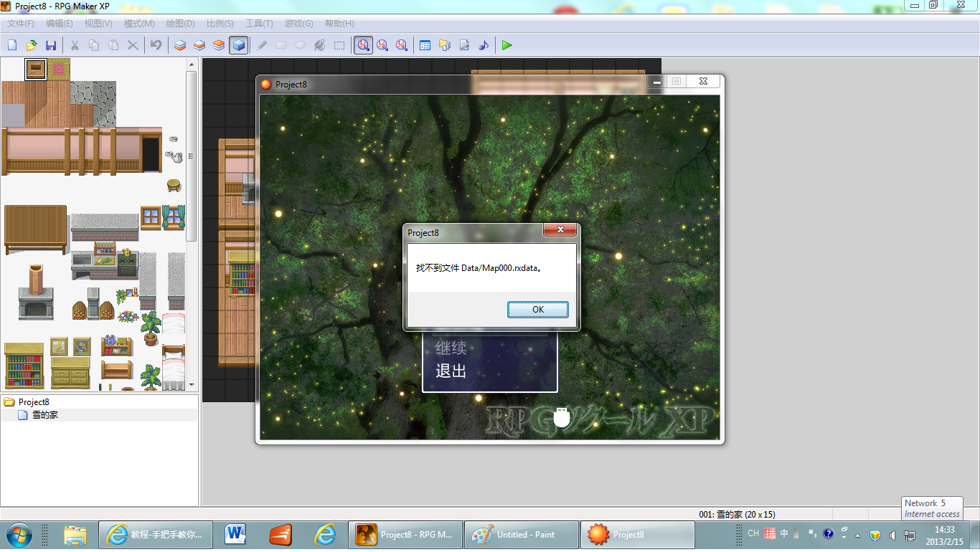
Task: Select the 雪的家 map in the tree
Action: [45, 415]
